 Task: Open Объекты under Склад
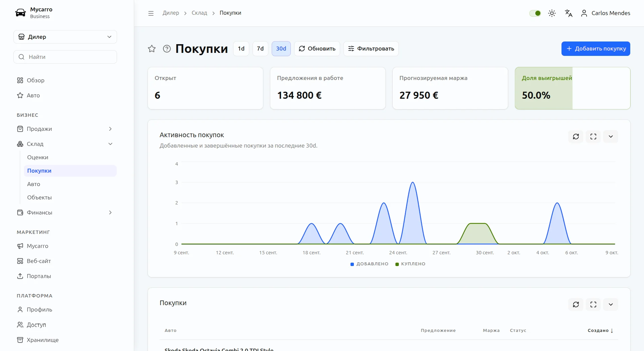point(70,197)
